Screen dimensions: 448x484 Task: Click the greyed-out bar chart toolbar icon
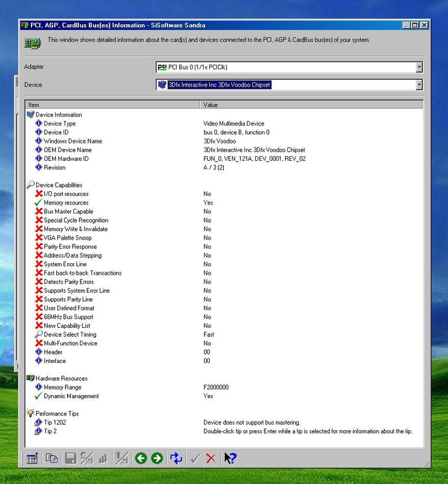103,459
